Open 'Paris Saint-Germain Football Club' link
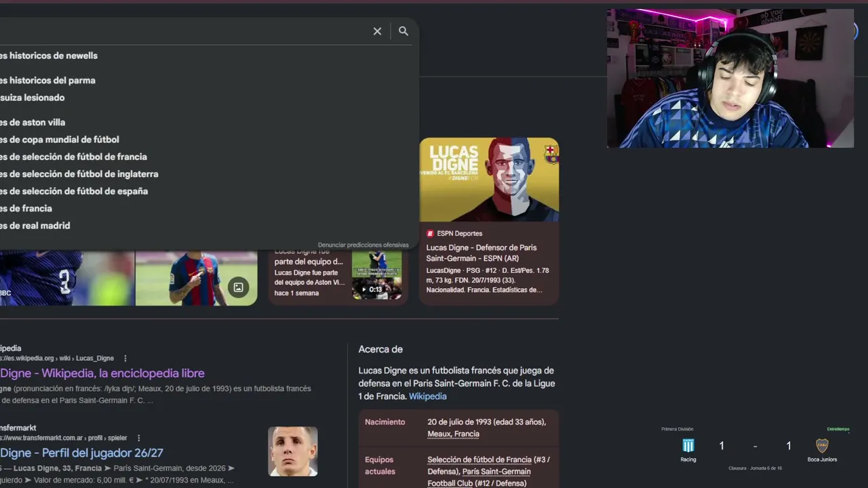Image resolution: width=868 pixels, height=488 pixels. click(x=479, y=477)
